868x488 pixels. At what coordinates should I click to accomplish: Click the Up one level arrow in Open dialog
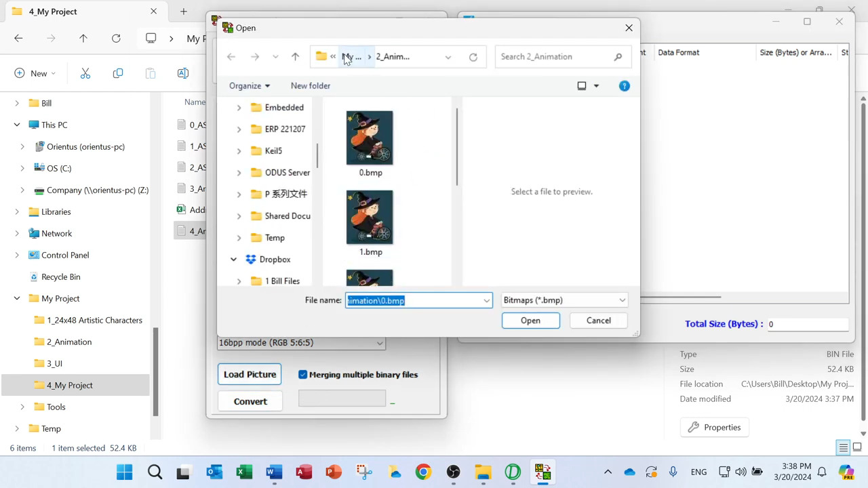click(295, 57)
